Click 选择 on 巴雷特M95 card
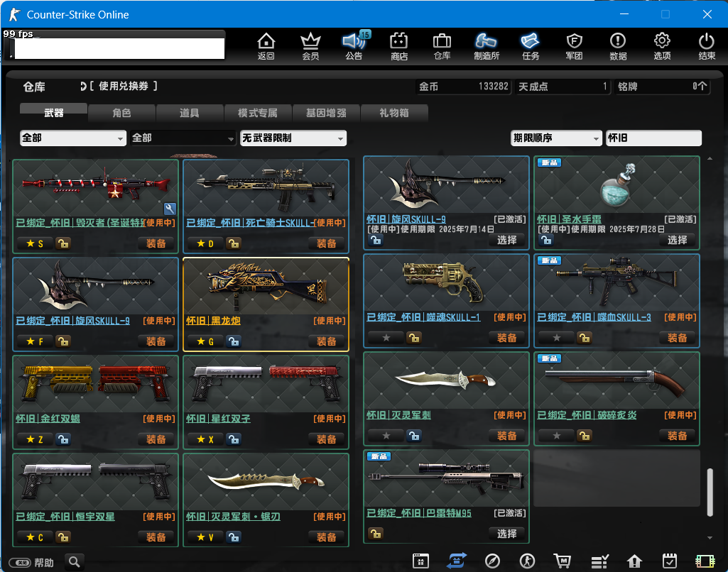 [507, 534]
